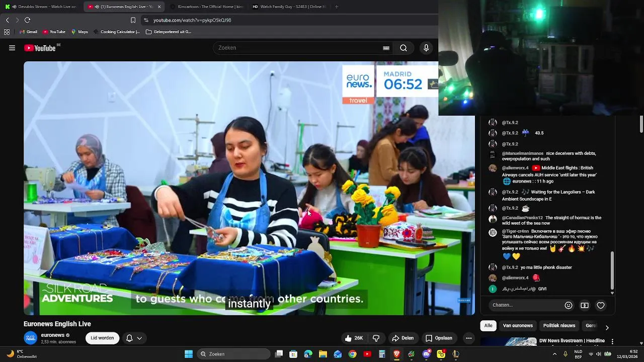Open the on-screen keyboard in search box
Screen dimensions: 644x362
point(386,48)
